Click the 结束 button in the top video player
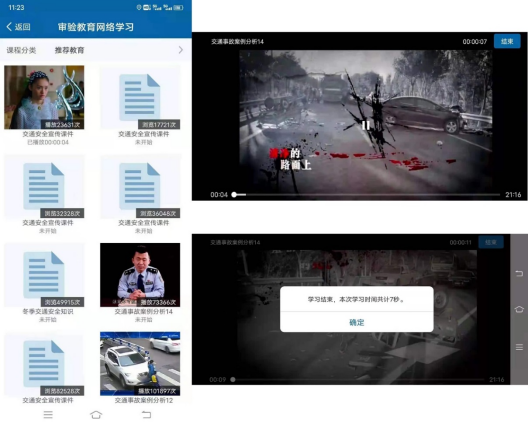Viewport: 528px width, 427px height. (x=507, y=41)
